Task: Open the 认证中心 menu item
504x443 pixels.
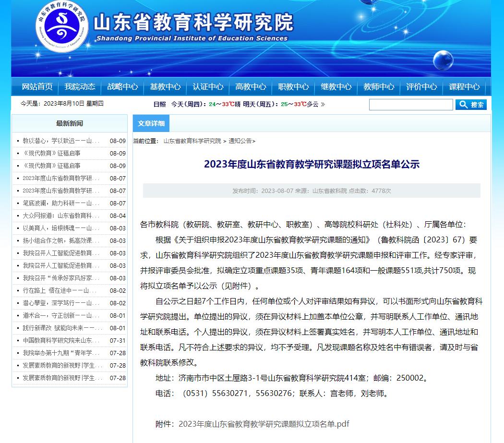Action: (208, 86)
